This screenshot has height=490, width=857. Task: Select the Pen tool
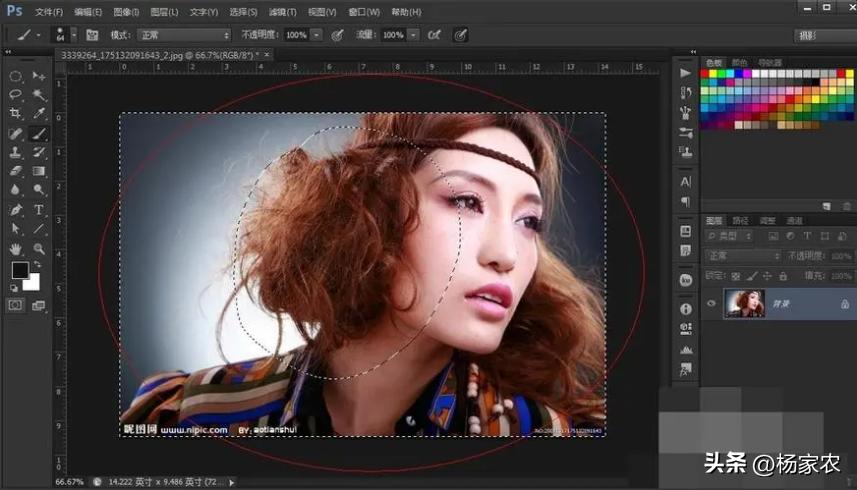point(16,210)
